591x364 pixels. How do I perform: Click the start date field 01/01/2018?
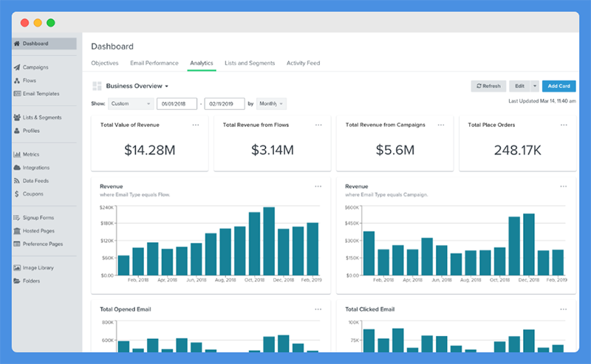coord(177,103)
